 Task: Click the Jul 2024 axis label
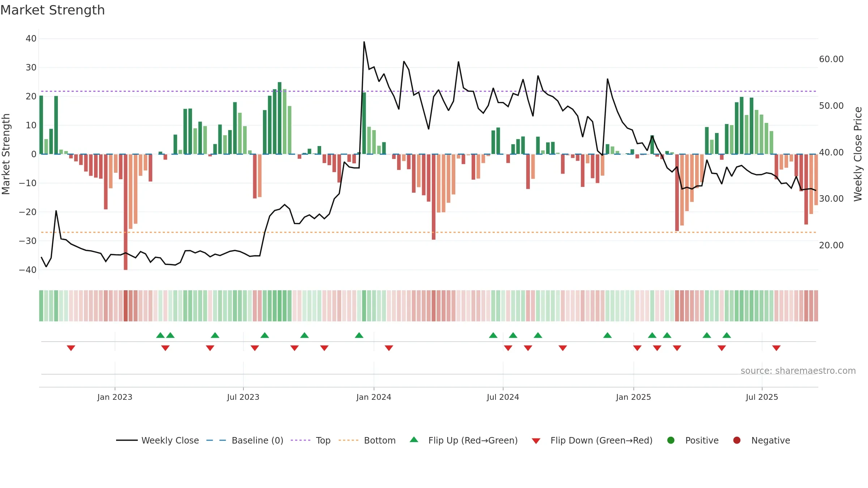[x=503, y=397]
